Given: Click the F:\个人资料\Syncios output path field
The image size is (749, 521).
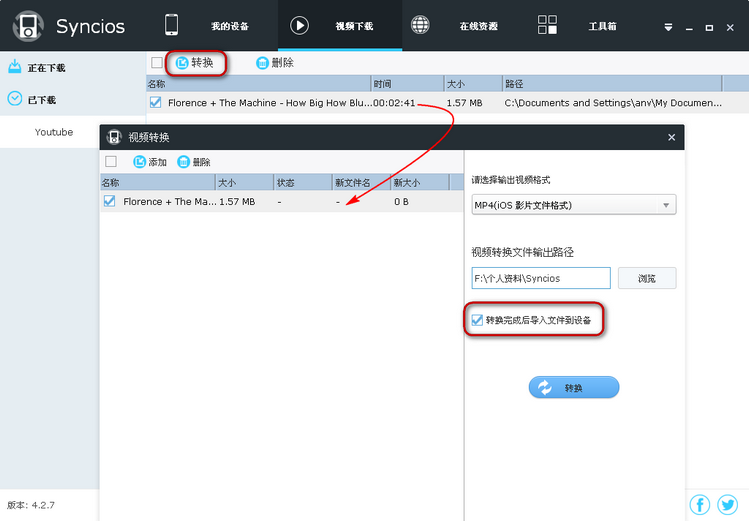Looking at the screenshot, I should coord(541,278).
